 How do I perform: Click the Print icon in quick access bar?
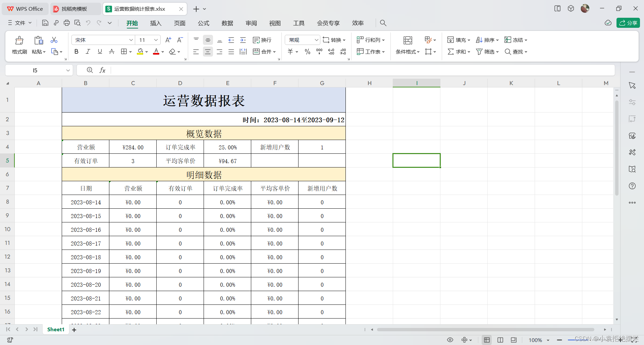67,23
